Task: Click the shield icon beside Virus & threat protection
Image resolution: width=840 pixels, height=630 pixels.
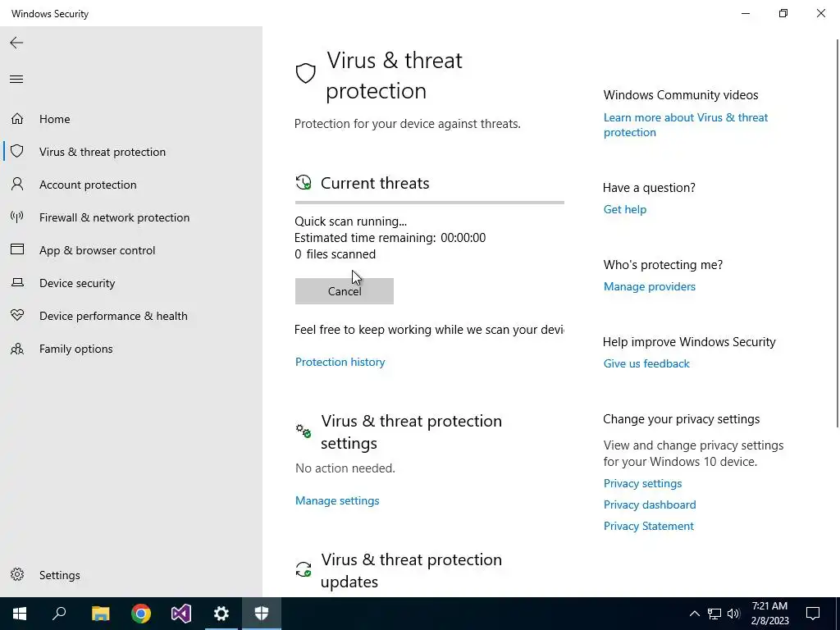Action: (x=17, y=151)
